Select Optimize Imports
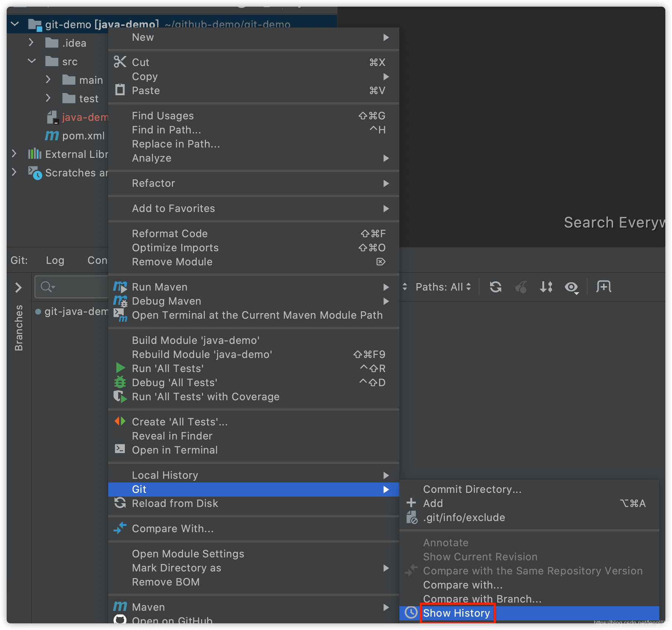 [254, 248]
